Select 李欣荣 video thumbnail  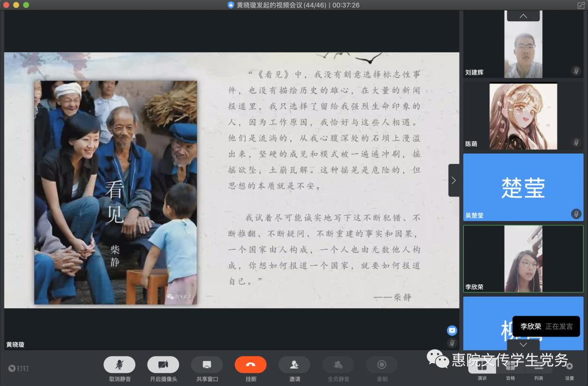tap(523, 259)
